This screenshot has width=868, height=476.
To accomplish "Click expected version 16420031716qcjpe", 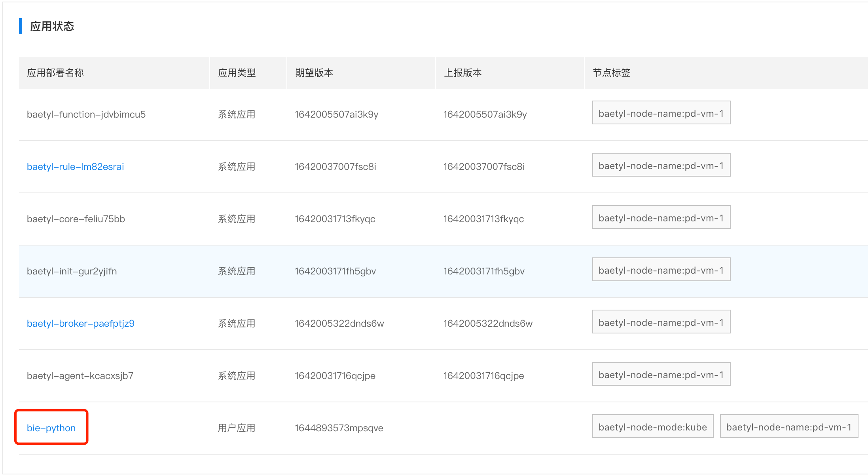I will 335,376.
